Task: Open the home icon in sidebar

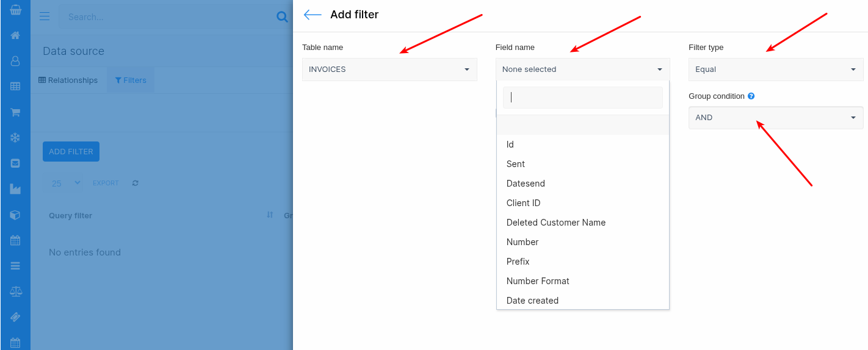Action: (15, 35)
